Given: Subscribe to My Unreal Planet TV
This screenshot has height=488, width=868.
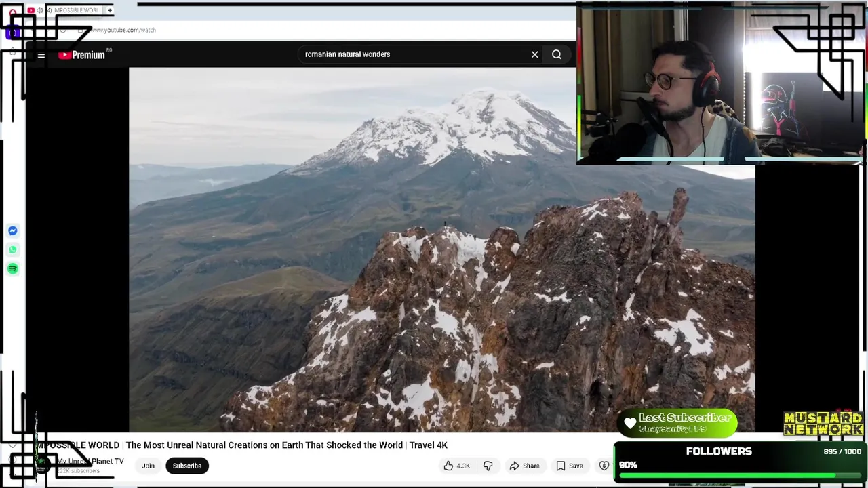Looking at the screenshot, I should point(187,466).
